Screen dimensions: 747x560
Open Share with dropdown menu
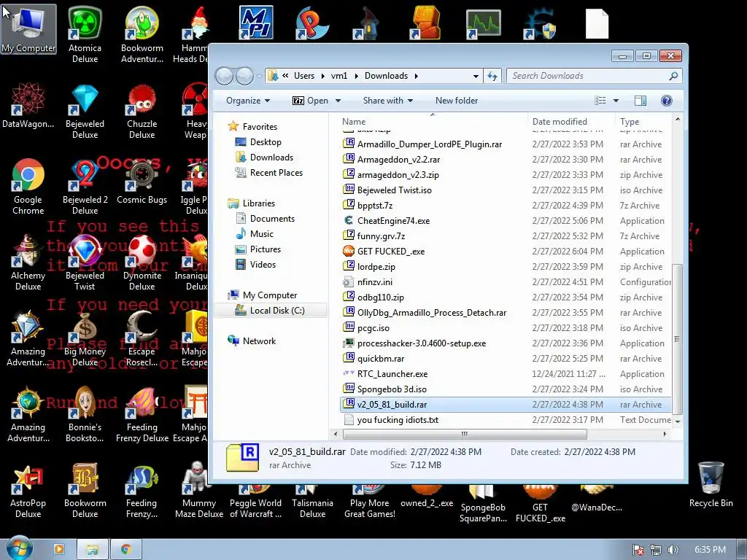pos(388,101)
